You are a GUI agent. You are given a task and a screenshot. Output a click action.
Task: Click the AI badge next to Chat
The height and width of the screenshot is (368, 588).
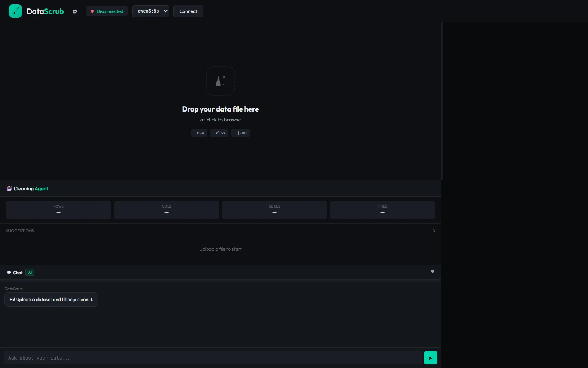click(x=30, y=273)
